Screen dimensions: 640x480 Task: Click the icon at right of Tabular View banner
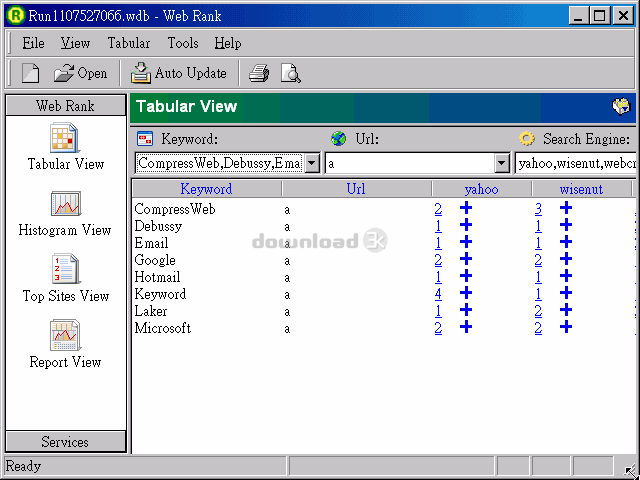pyautogui.click(x=621, y=107)
